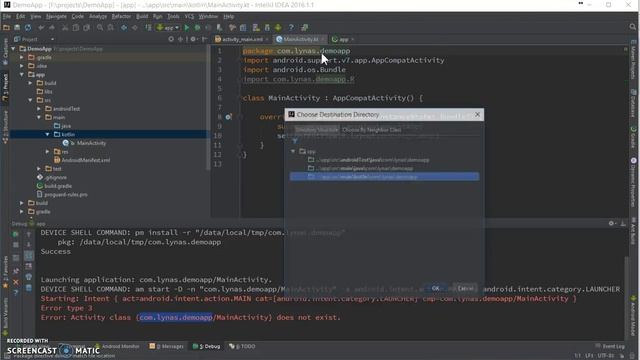
Task: Collapse the src folder node
Action: point(30,100)
